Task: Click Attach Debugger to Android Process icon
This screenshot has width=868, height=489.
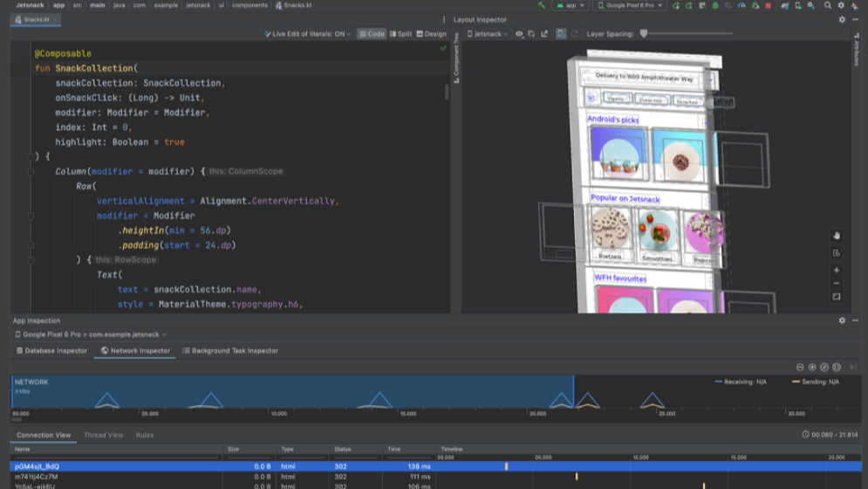Action: click(755, 5)
